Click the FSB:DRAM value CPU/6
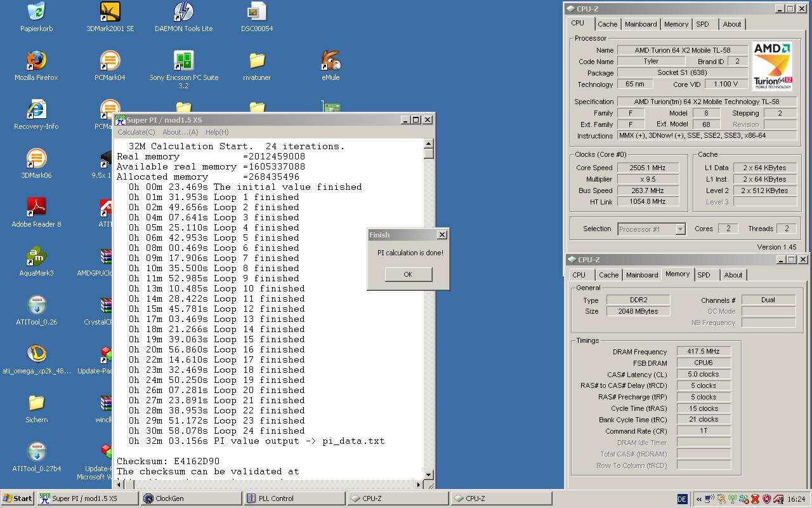812x508 pixels. 704,363
